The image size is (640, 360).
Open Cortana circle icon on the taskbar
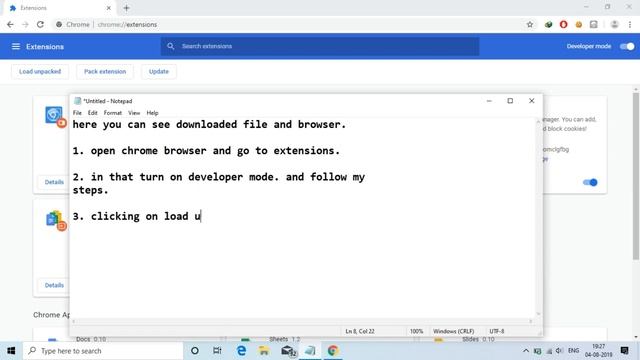point(195,351)
